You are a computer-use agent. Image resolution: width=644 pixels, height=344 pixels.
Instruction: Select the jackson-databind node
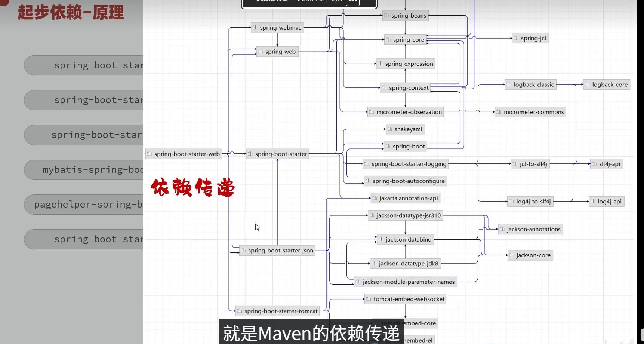pos(406,240)
